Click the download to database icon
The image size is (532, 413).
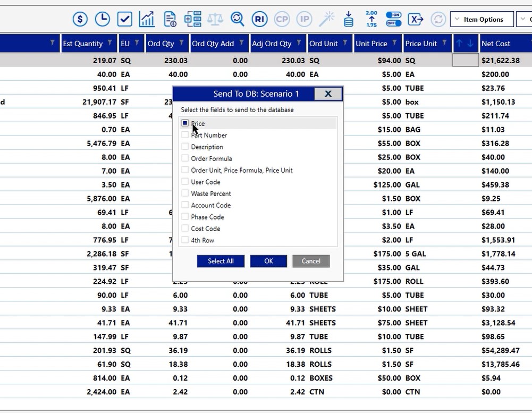[349, 20]
